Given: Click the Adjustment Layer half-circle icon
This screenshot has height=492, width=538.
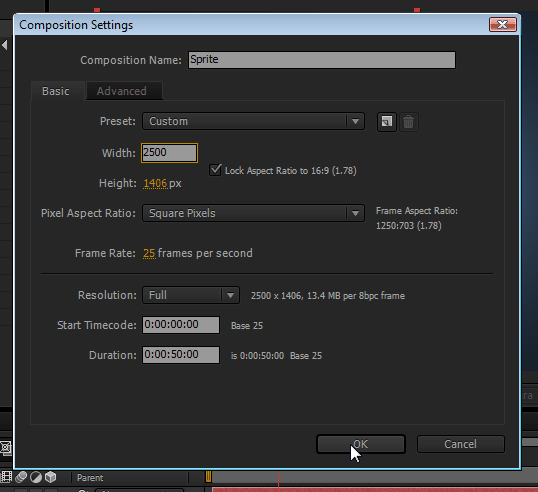Looking at the screenshot, I should (x=36, y=477).
